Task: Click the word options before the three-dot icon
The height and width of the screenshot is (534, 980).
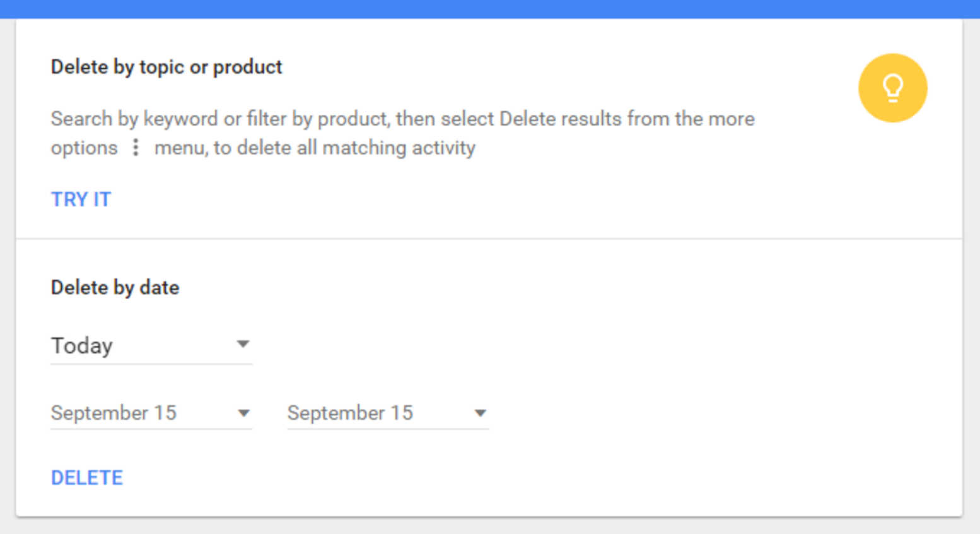Action: click(84, 148)
